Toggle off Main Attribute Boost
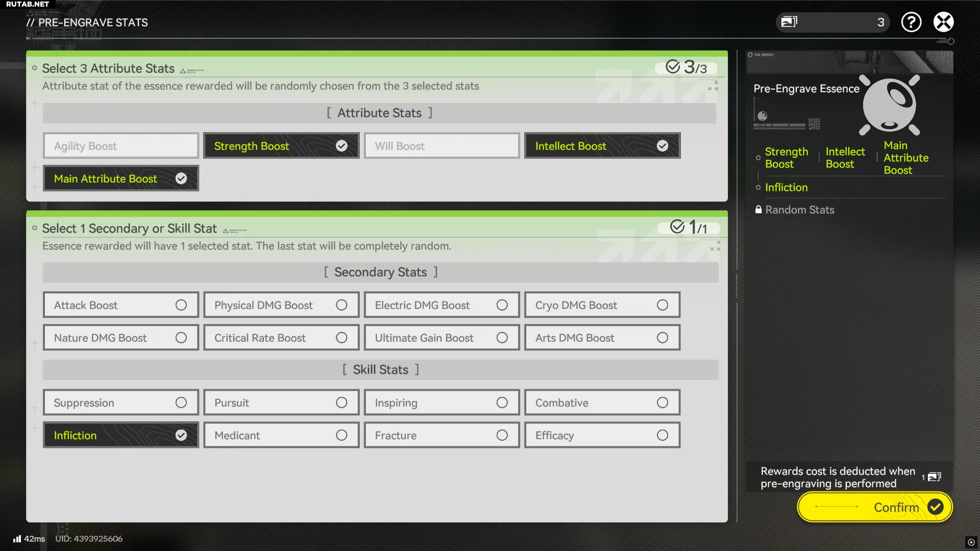 point(121,179)
